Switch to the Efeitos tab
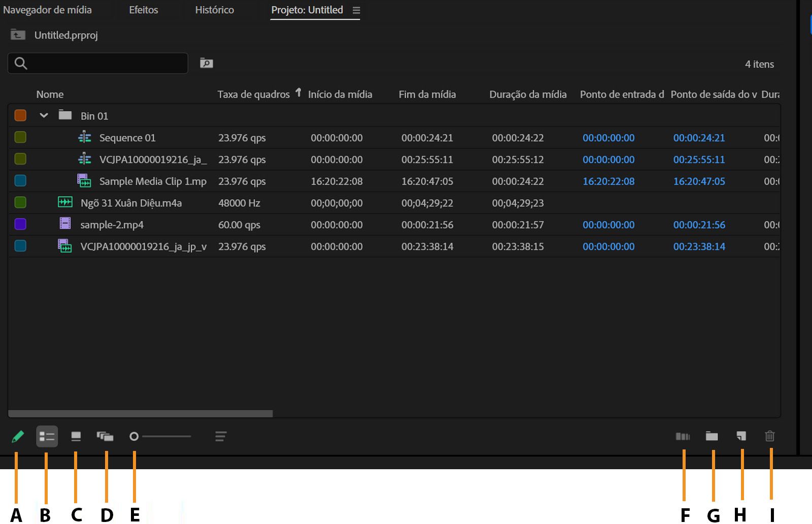This screenshot has width=812, height=524. tap(144, 10)
